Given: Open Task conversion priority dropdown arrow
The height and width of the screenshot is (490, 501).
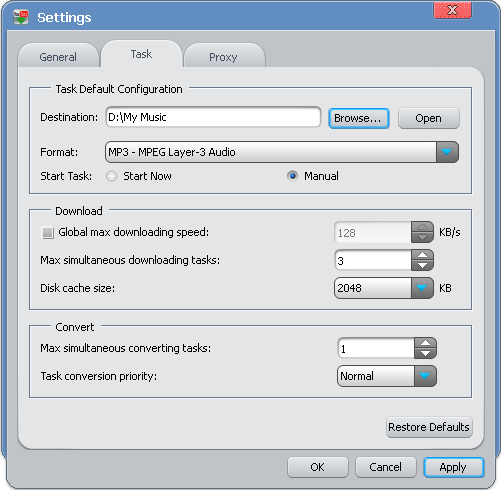Looking at the screenshot, I should tap(425, 376).
